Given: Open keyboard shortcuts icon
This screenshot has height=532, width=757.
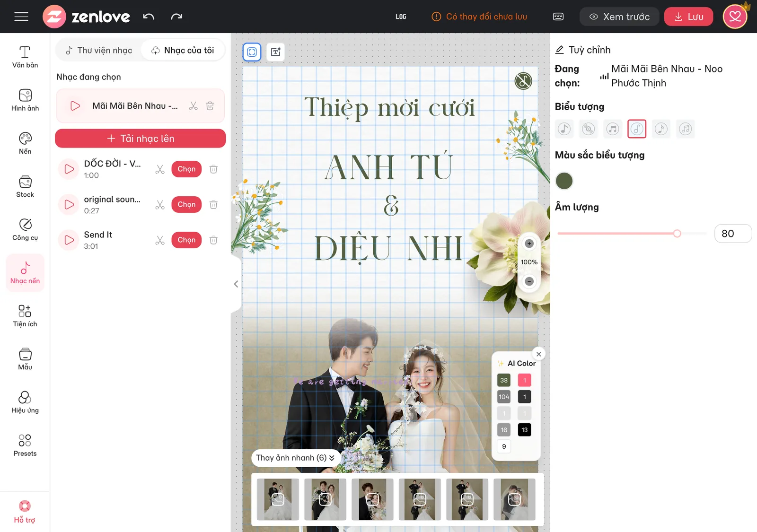Looking at the screenshot, I should pos(558,17).
